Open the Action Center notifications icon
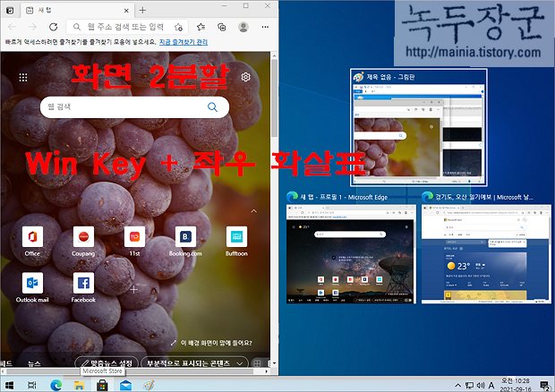555x392 pixels. (544, 385)
